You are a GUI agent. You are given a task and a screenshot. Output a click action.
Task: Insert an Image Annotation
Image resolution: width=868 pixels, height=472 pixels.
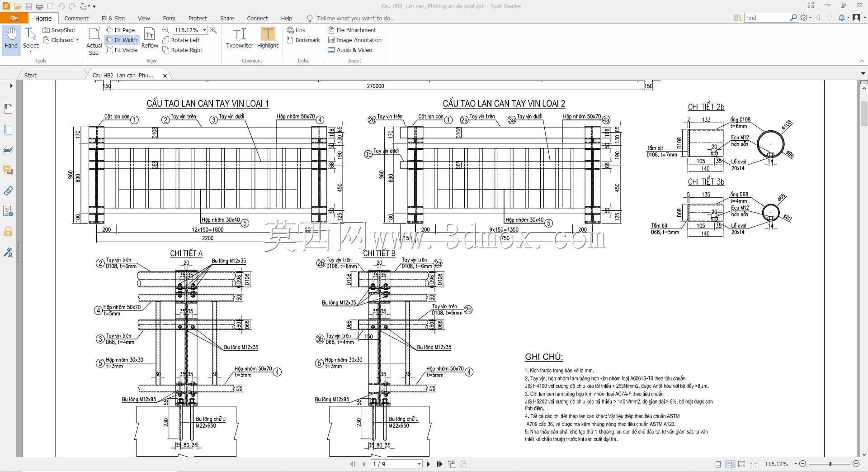[355, 40]
